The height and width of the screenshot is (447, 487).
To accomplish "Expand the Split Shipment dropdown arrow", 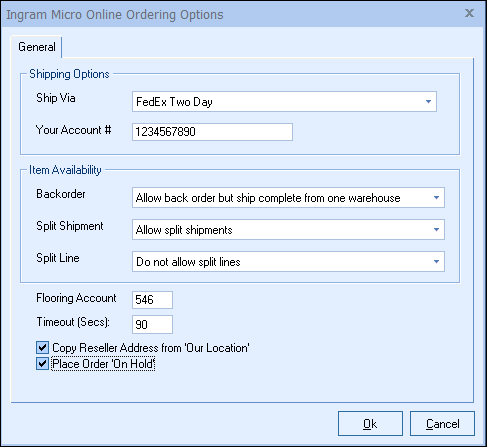I will click(x=436, y=230).
